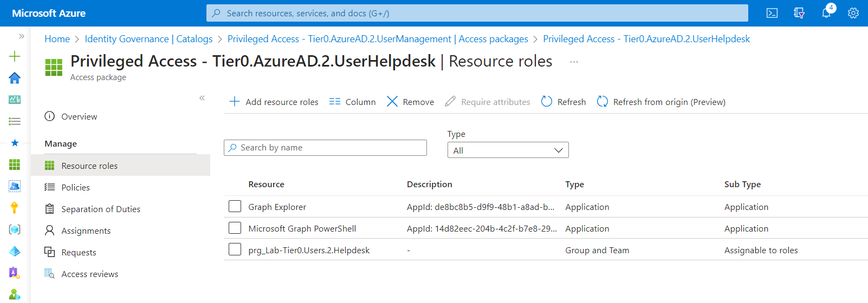The height and width of the screenshot is (303, 868).
Task: Click Require attributes
Action: pos(487,102)
